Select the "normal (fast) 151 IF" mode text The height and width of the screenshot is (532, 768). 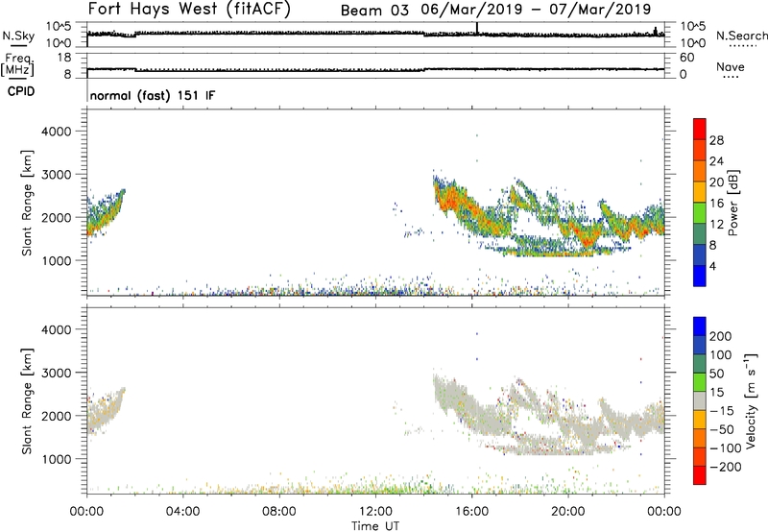click(153, 95)
